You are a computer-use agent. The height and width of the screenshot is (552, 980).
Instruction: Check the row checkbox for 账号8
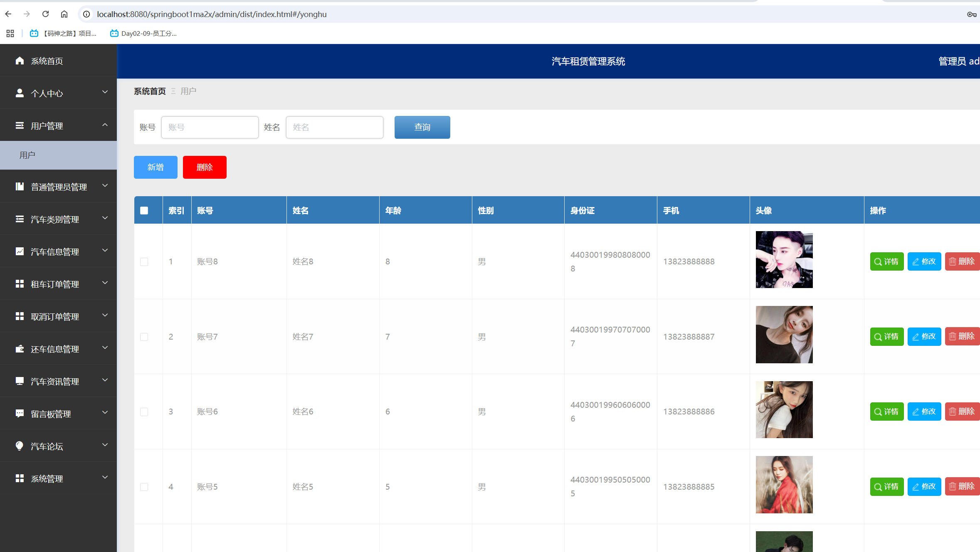click(x=144, y=262)
